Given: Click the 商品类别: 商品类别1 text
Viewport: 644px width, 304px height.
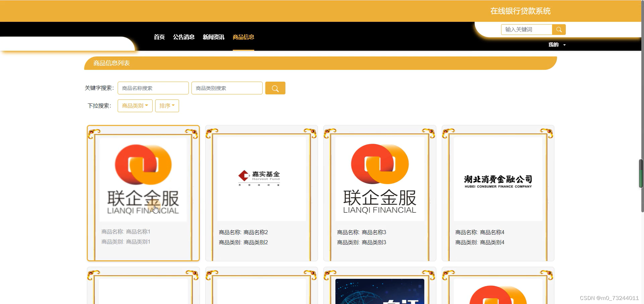Looking at the screenshot, I should 126,242.
